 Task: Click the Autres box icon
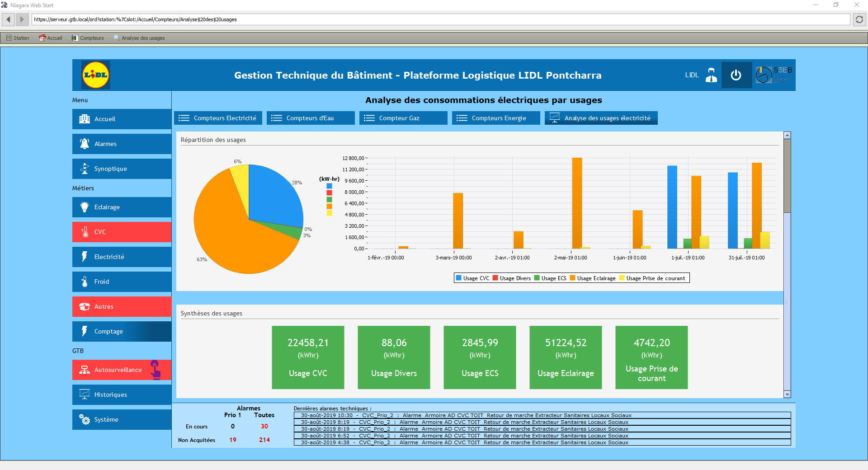tap(85, 306)
